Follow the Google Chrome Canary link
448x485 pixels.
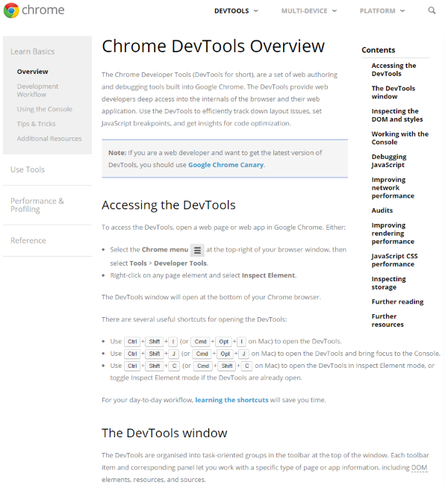pyautogui.click(x=226, y=165)
